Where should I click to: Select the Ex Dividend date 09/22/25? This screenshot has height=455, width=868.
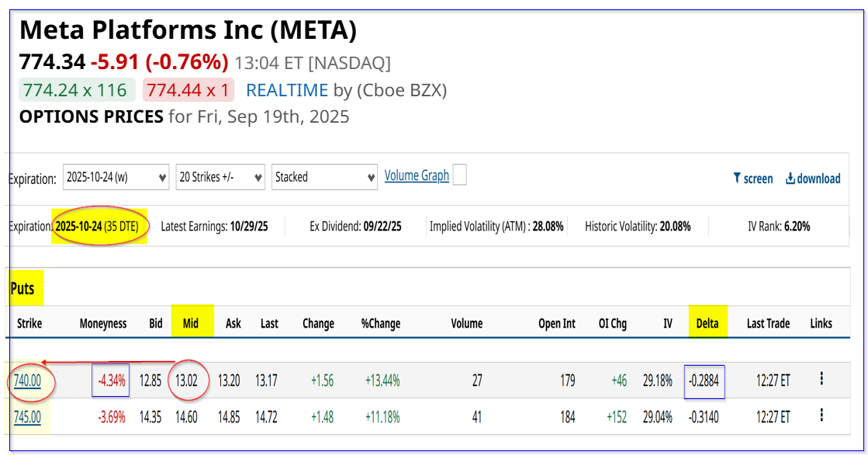(x=382, y=226)
